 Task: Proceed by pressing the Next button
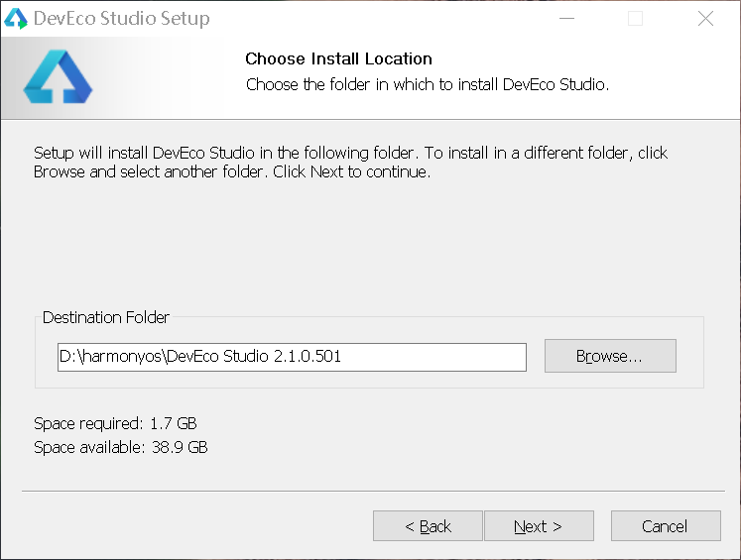coord(539,526)
